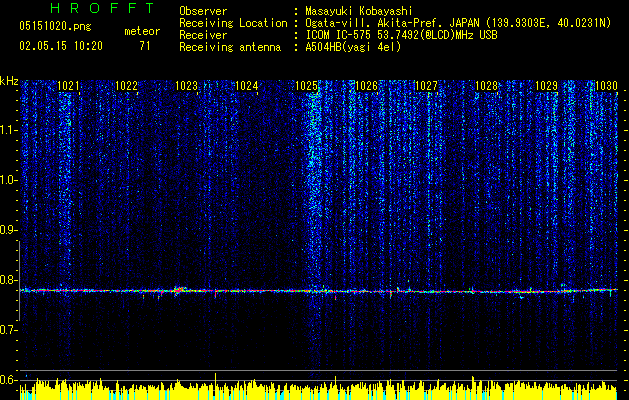Click the timestamp 02.05.15 10:20
This screenshot has height=400, width=629.
coord(61,46)
